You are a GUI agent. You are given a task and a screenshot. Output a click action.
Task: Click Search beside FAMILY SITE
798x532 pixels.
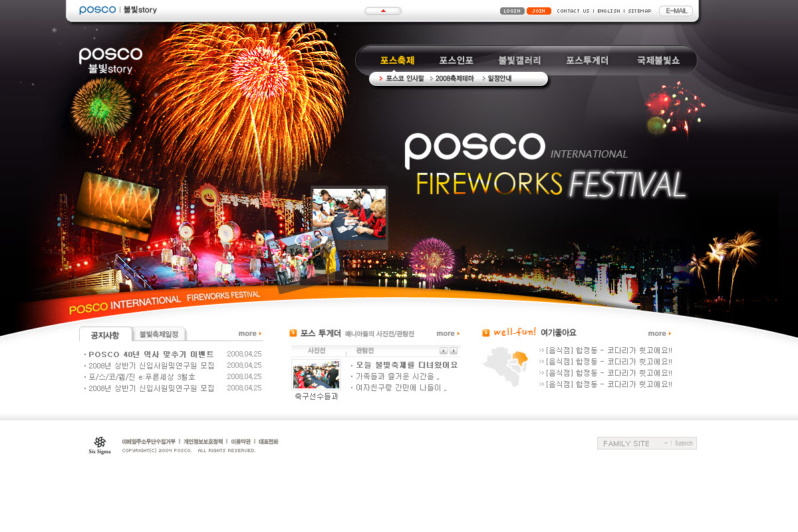(684, 444)
